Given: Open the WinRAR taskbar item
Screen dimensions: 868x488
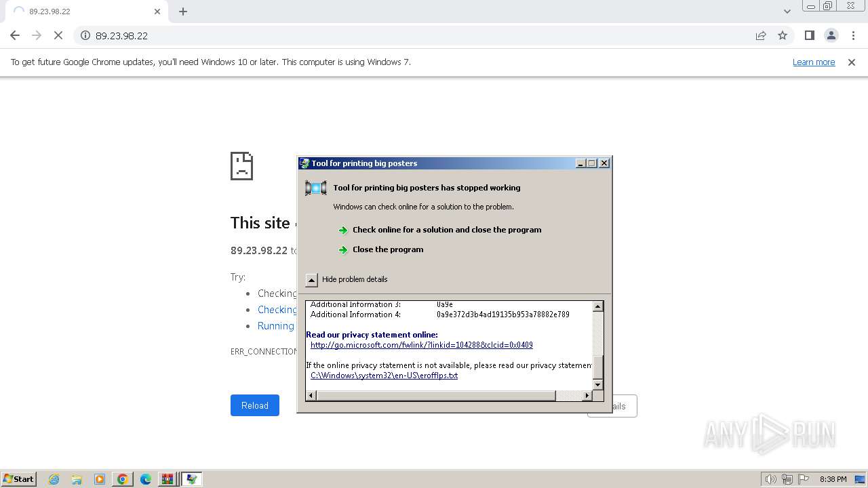Looking at the screenshot, I should pyautogui.click(x=167, y=479).
